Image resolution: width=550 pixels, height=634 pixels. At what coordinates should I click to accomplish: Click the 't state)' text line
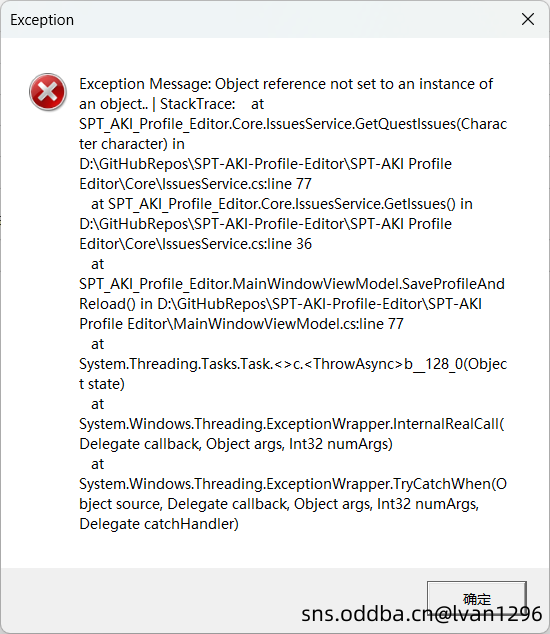pyautogui.click(x=102, y=384)
